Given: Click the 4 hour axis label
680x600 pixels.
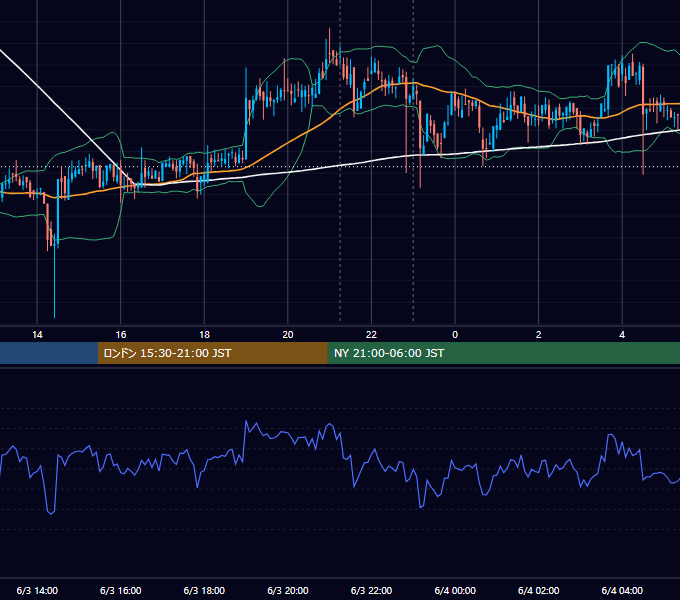Looking at the screenshot, I should tap(622, 335).
